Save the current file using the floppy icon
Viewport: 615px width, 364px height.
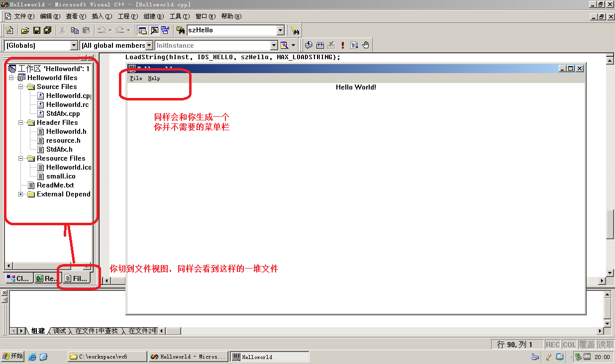pyautogui.click(x=36, y=30)
